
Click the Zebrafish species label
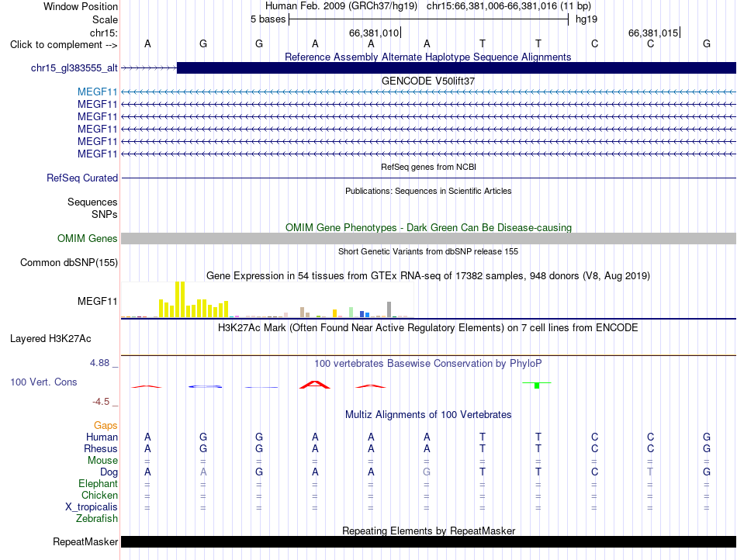[x=97, y=519]
